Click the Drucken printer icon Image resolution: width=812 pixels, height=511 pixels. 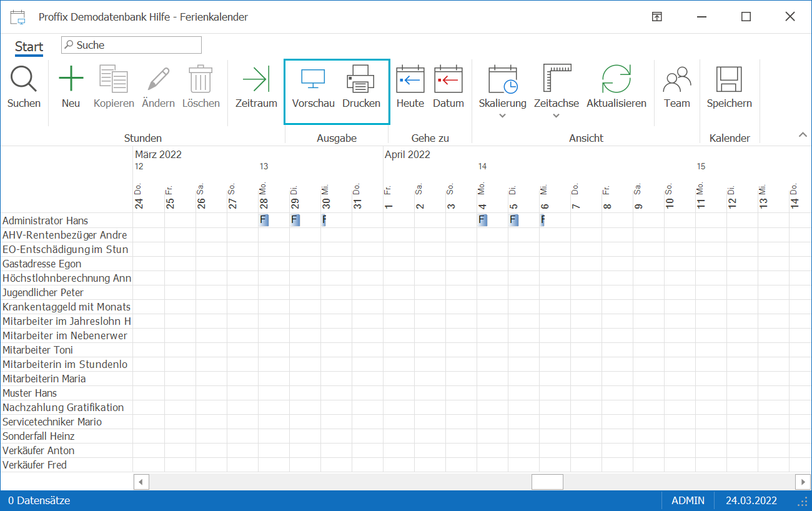pos(361,79)
